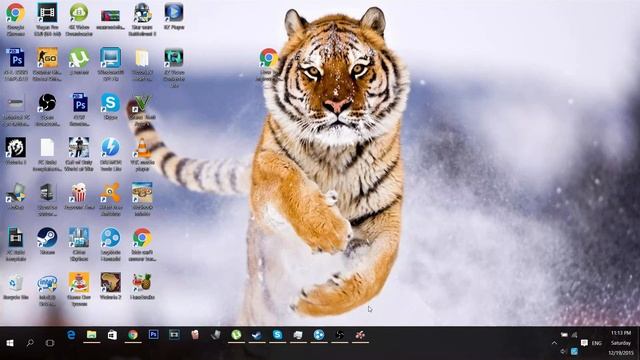
Task: Click the battery tray icon
Action: [564, 335]
